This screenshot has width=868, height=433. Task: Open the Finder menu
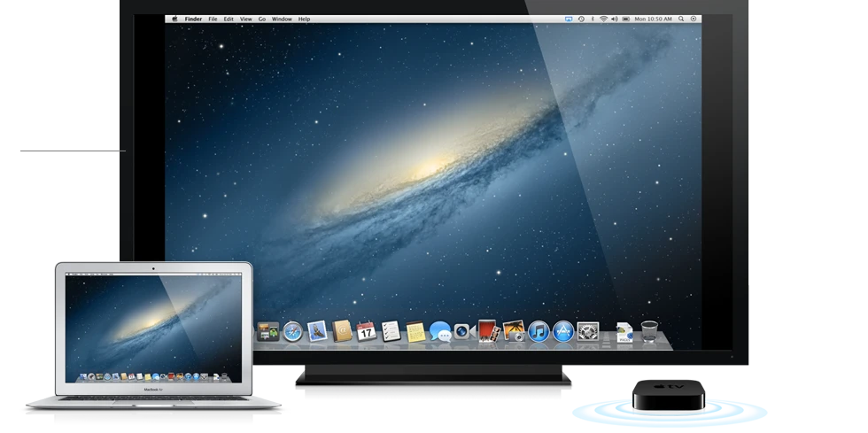click(193, 19)
